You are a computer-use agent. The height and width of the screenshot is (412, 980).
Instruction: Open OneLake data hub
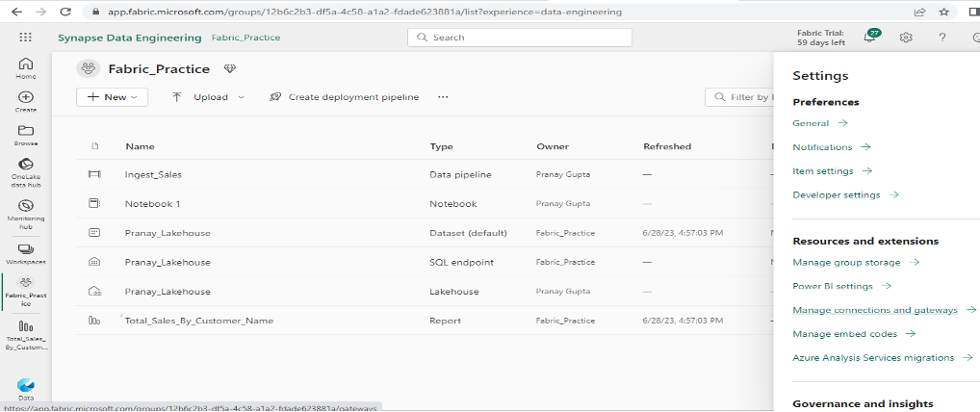[26, 172]
